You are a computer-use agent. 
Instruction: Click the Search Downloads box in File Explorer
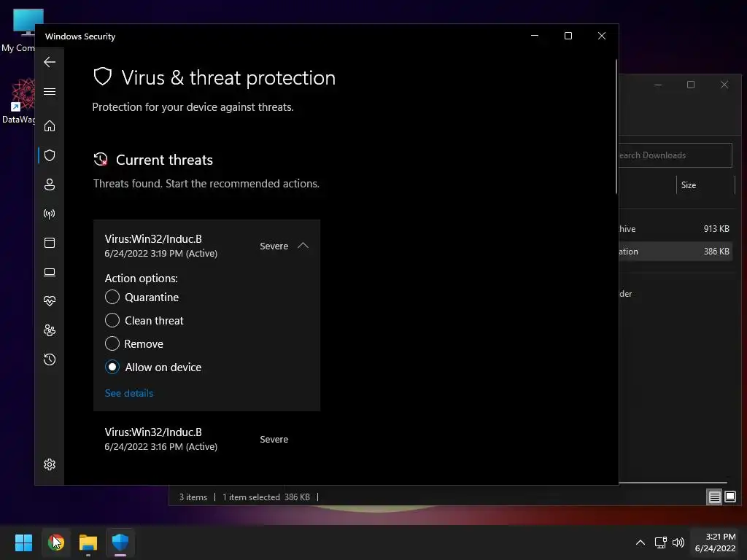click(x=675, y=155)
